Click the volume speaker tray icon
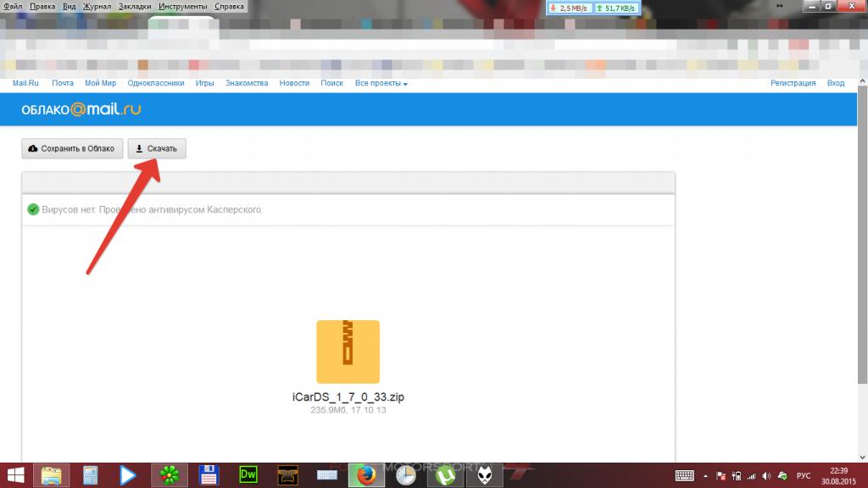 (765, 475)
